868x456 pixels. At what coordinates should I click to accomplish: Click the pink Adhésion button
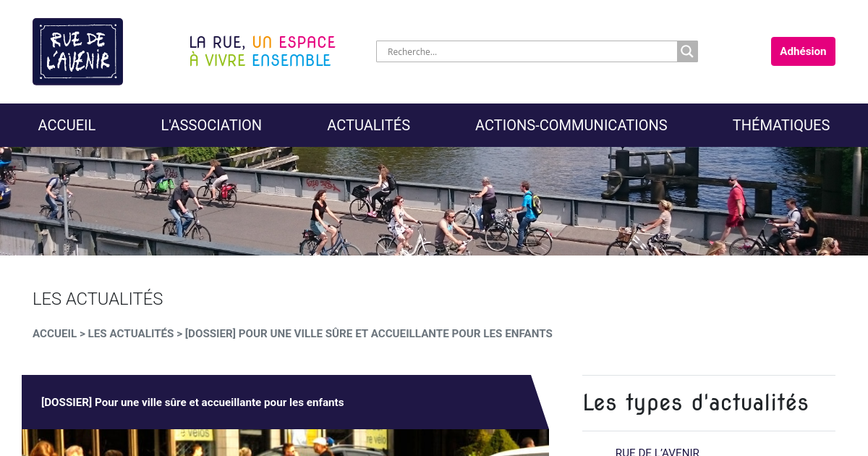click(803, 51)
